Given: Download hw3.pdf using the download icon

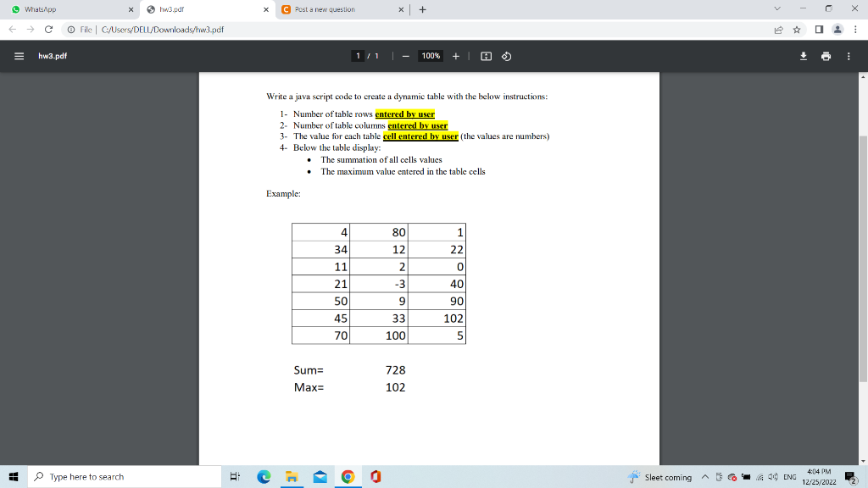Looking at the screenshot, I should coord(804,56).
